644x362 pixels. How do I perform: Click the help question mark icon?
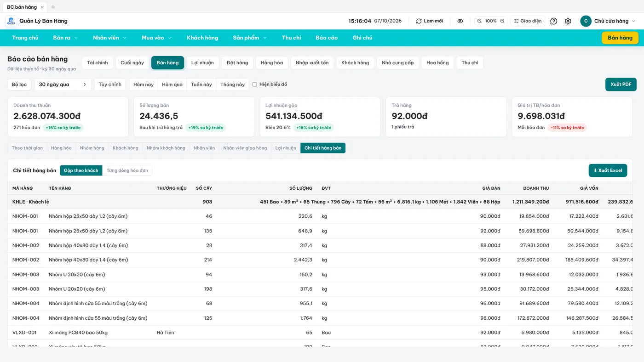coord(554,21)
